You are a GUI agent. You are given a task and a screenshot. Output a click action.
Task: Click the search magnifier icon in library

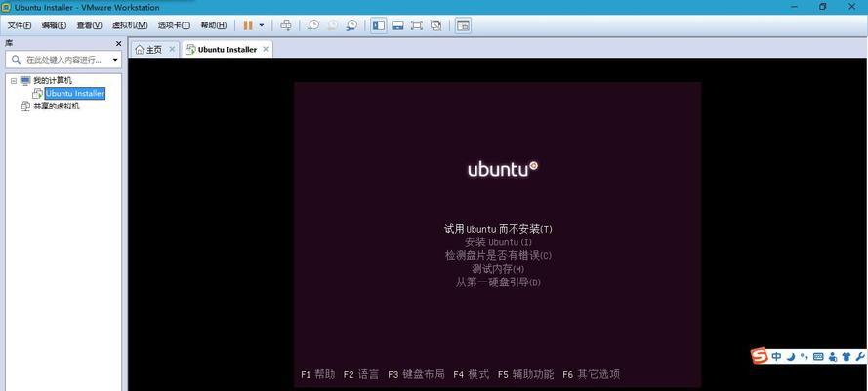pyautogui.click(x=16, y=60)
